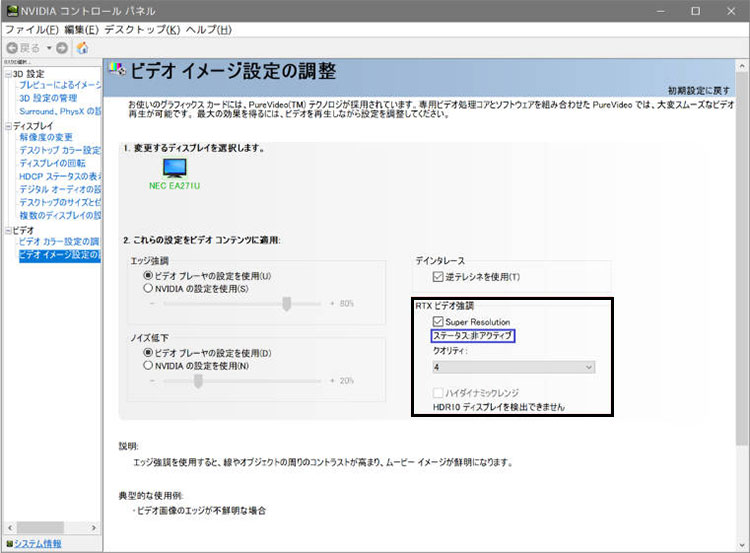Click scroll-up arrow of main panel
Viewport: 750px width, 553px height.
(x=742, y=66)
